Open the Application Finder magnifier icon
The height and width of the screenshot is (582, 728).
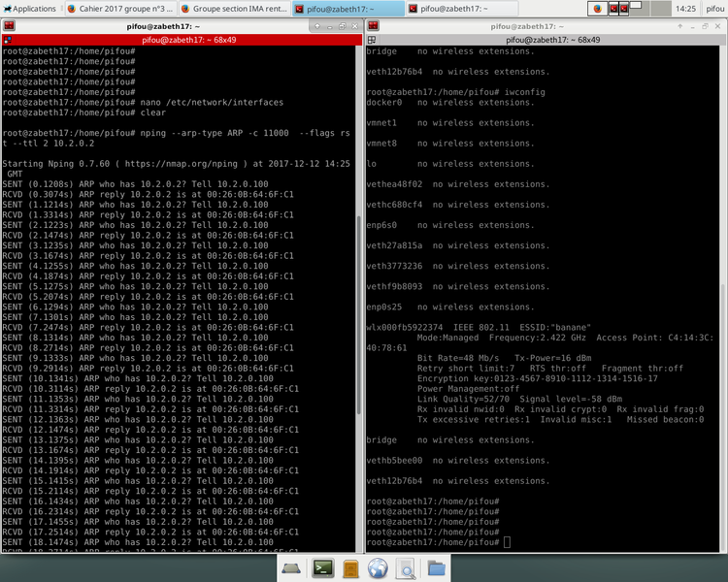click(407, 568)
